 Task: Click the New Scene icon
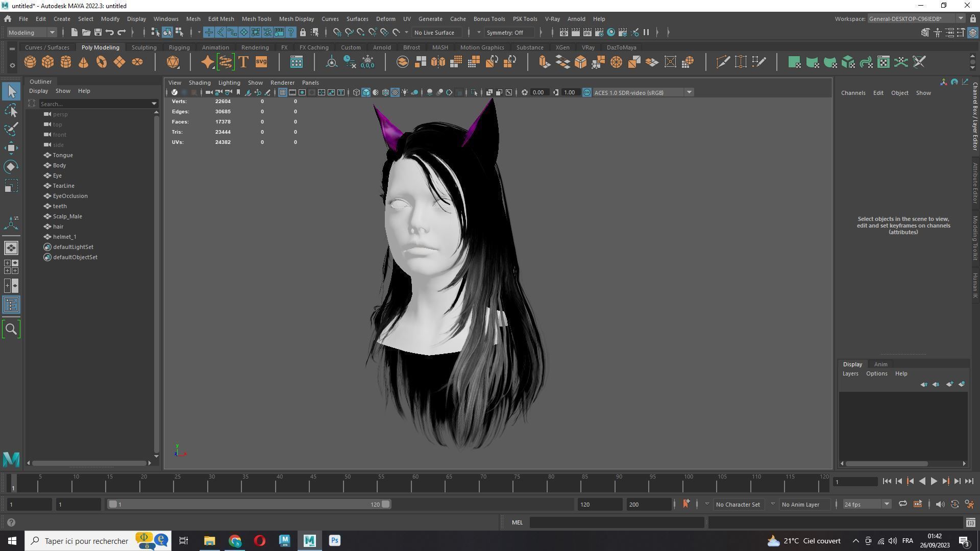pos(75,32)
